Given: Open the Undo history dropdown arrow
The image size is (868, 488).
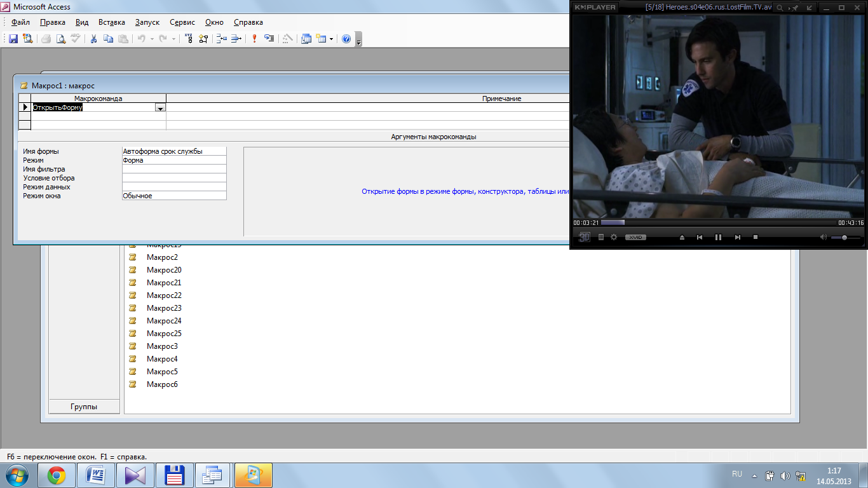Looking at the screenshot, I should point(151,39).
